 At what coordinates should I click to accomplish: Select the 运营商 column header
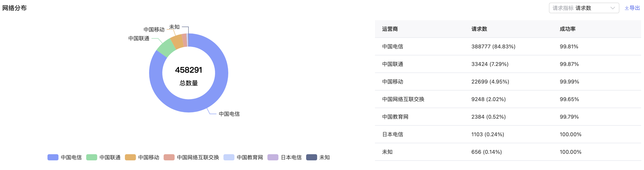(390, 29)
